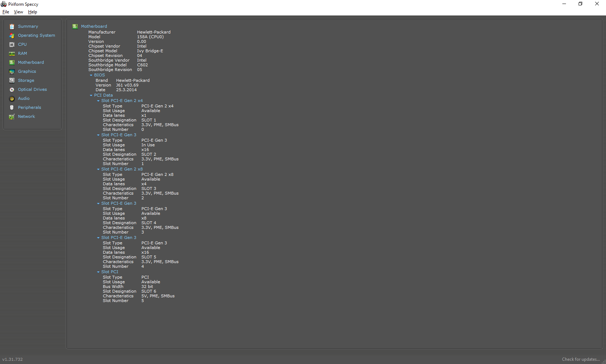Show the RAM section
Viewport: 606px width, 364px height.
pos(22,53)
